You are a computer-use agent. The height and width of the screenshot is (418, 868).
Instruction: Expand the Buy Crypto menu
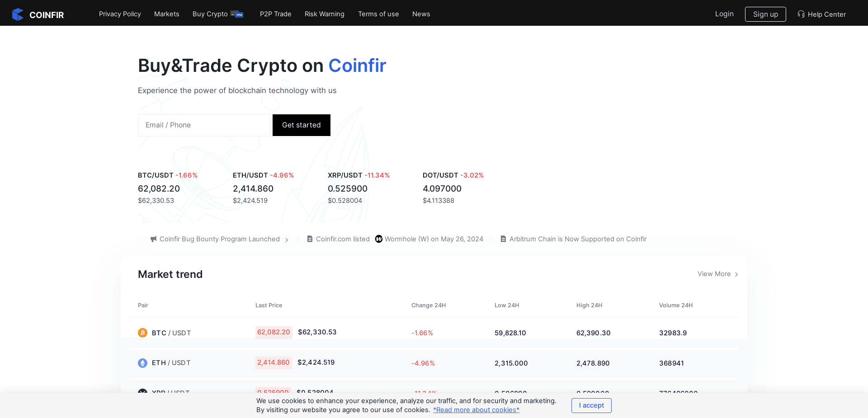[210, 14]
